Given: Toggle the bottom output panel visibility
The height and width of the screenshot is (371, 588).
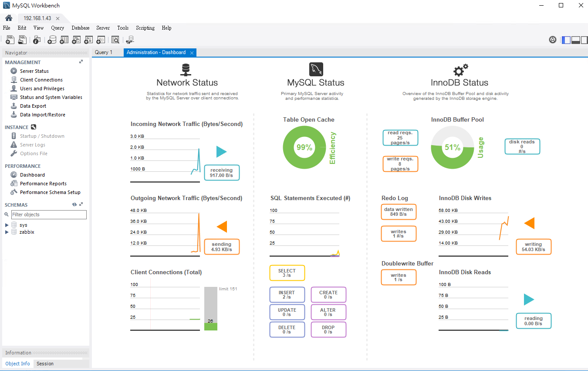Looking at the screenshot, I should click(576, 40).
